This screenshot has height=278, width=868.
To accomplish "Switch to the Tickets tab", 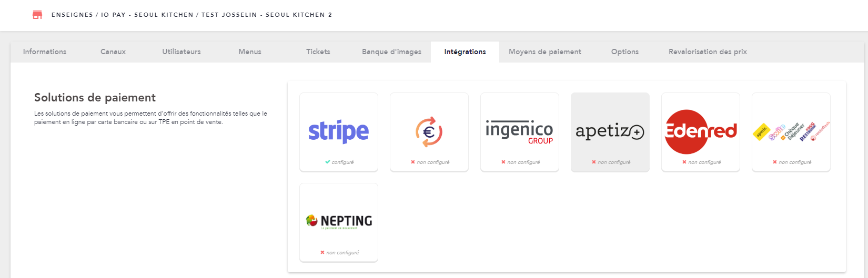I will click(318, 52).
